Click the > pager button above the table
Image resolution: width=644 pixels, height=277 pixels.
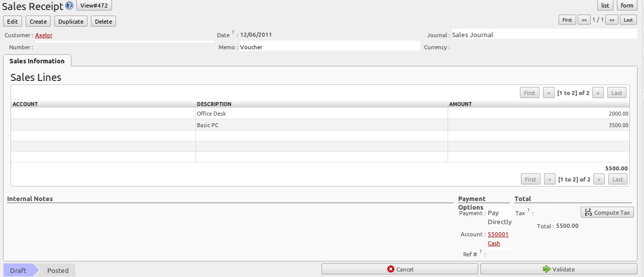[598, 93]
